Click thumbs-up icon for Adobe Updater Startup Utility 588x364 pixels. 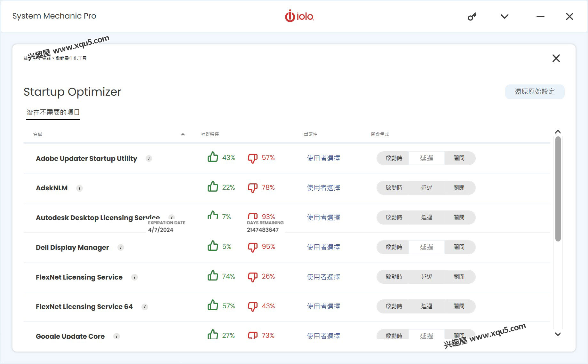point(213,157)
